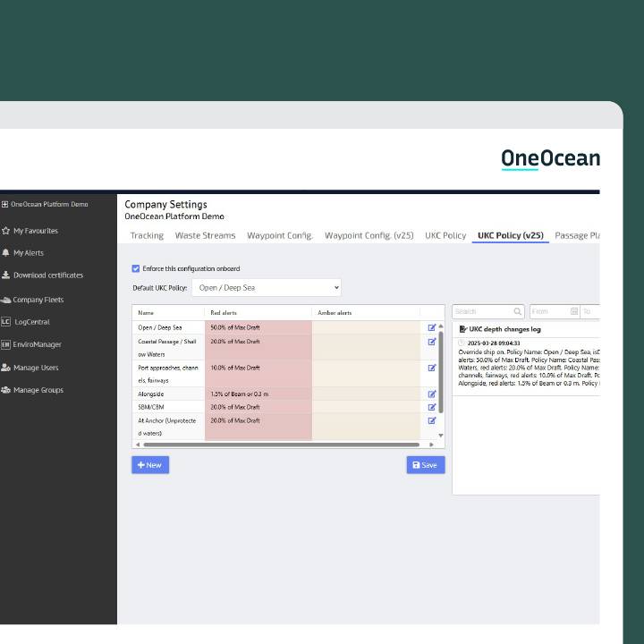Open the Waypoint Config. (v25) tab
This screenshot has width=644, height=644.
[x=369, y=236]
